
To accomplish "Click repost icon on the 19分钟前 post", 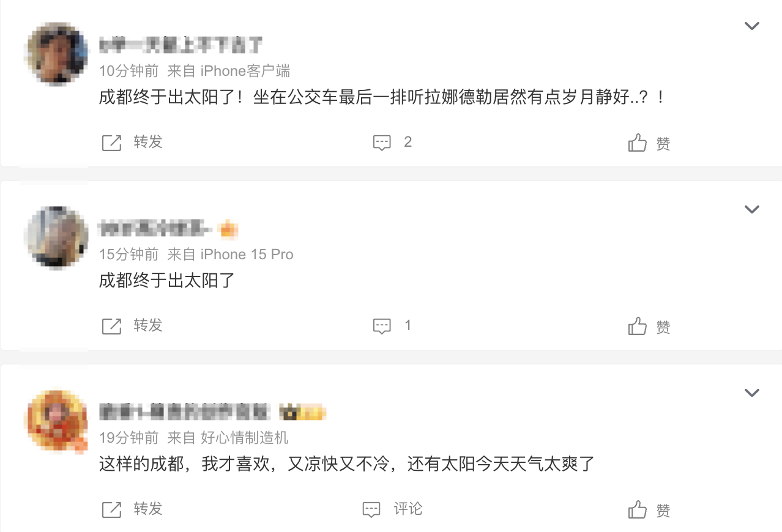I will coord(111,509).
